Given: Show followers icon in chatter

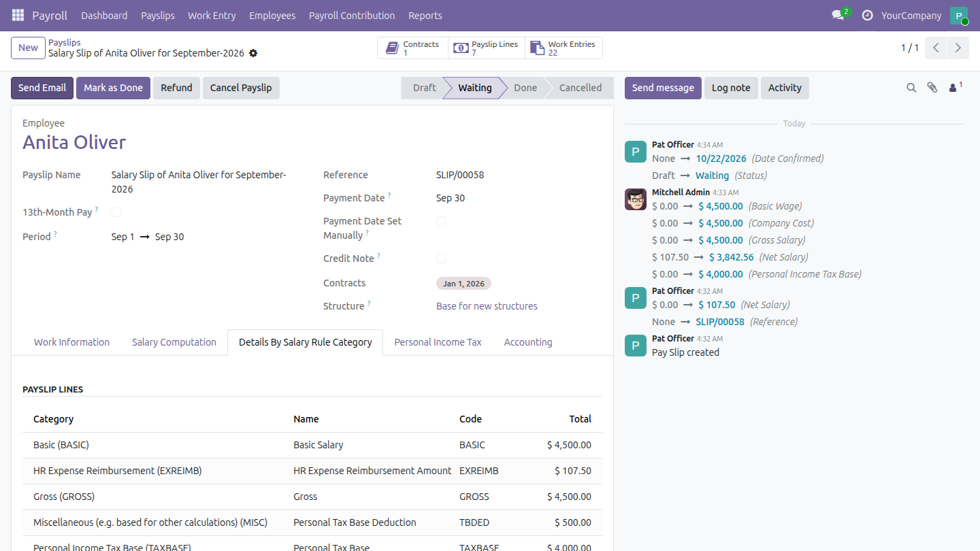Looking at the screenshot, I should (x=955, y=87).
